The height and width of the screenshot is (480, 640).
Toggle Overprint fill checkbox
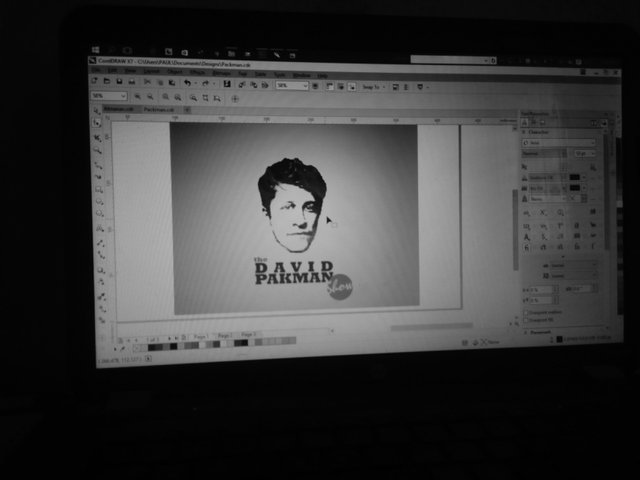[526, 320]
